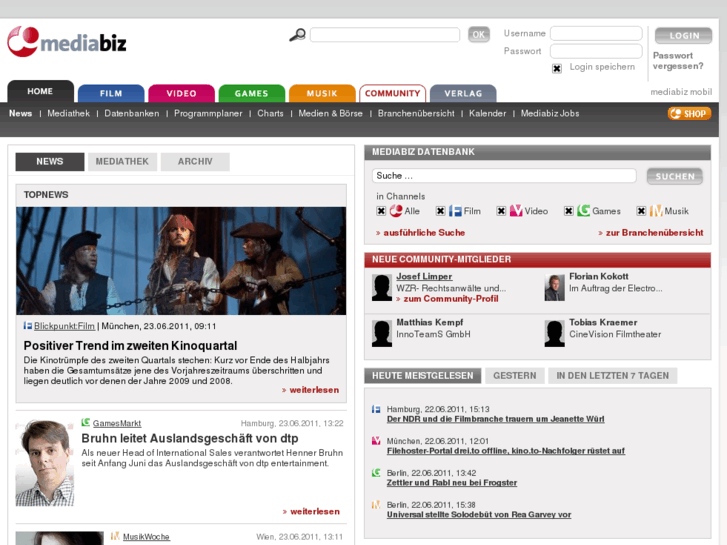727x545 pixels.
Task: Open Florian Kokott's profile photo
Action: coord(555,288)
